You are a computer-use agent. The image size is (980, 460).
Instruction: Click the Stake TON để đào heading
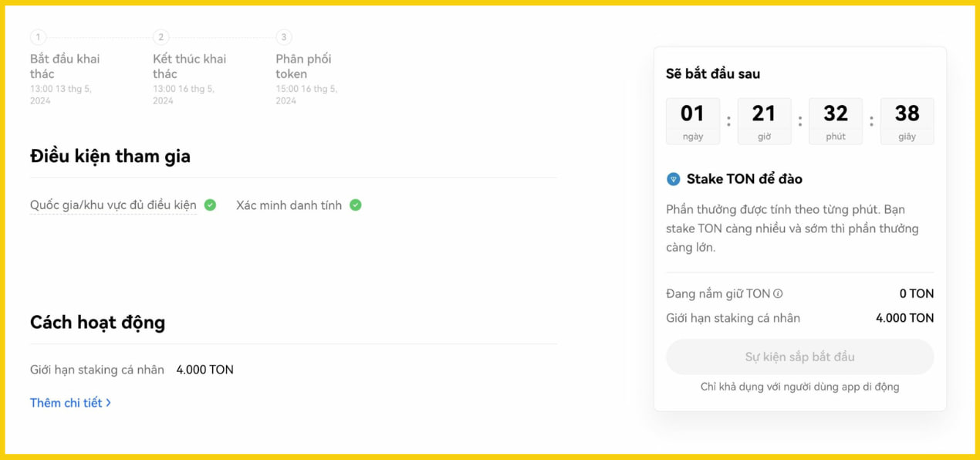745,179
